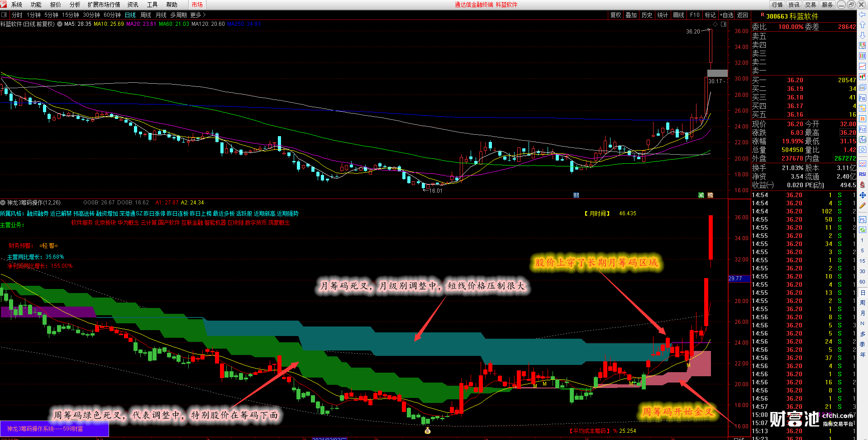Viewport: 868px width, 440px height.
Task: Click the 交易 button at top right
Action: coord(810,5)
